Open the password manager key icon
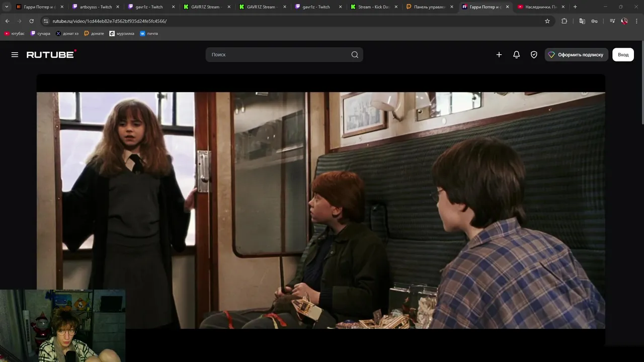 coord(594,21)
